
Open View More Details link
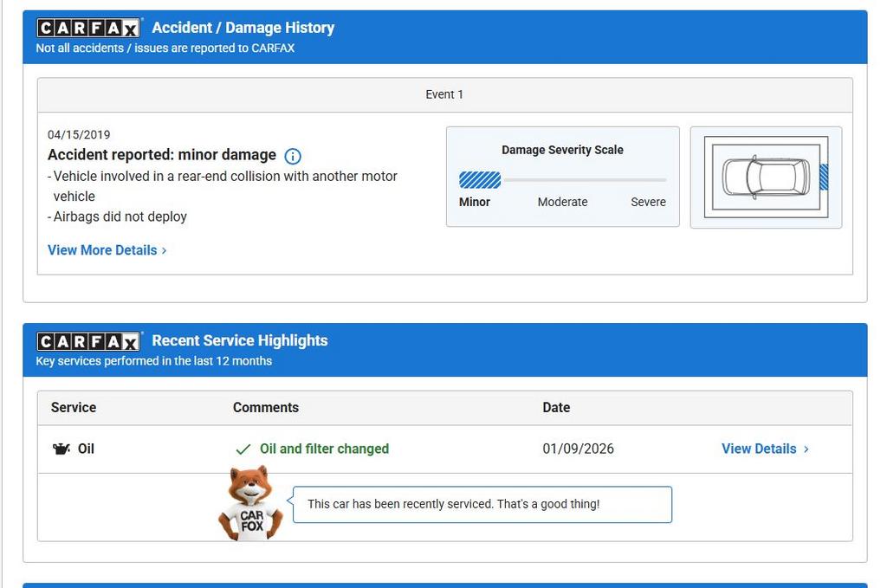coord(102,250)
